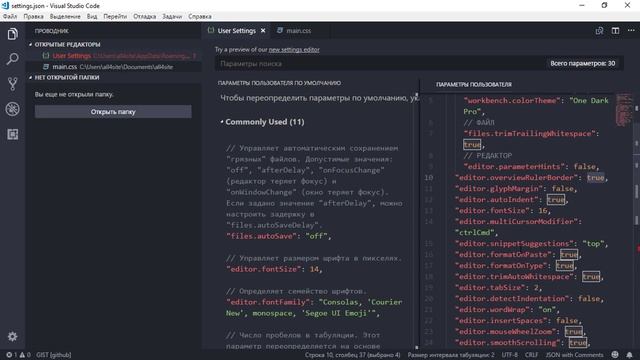Click the GIST [github] status item
Viewport: 640px width, 360px height.
(53, 355)
